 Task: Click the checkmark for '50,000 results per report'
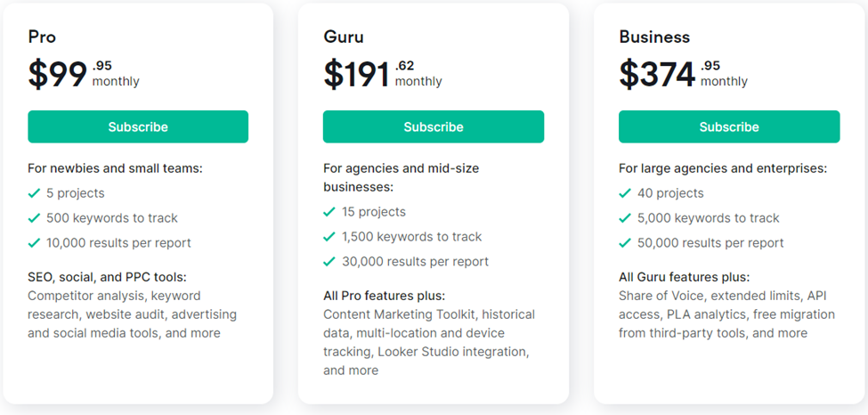tap(626, 243)
